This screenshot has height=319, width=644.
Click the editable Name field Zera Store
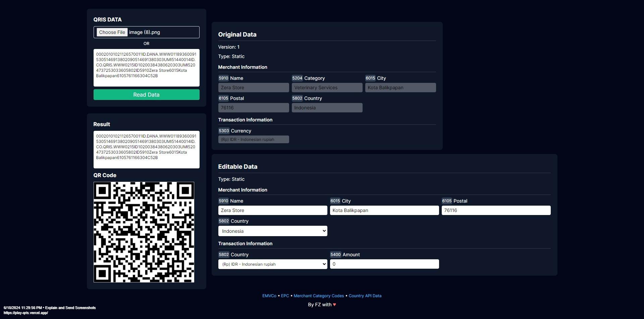tap(272, 210)
